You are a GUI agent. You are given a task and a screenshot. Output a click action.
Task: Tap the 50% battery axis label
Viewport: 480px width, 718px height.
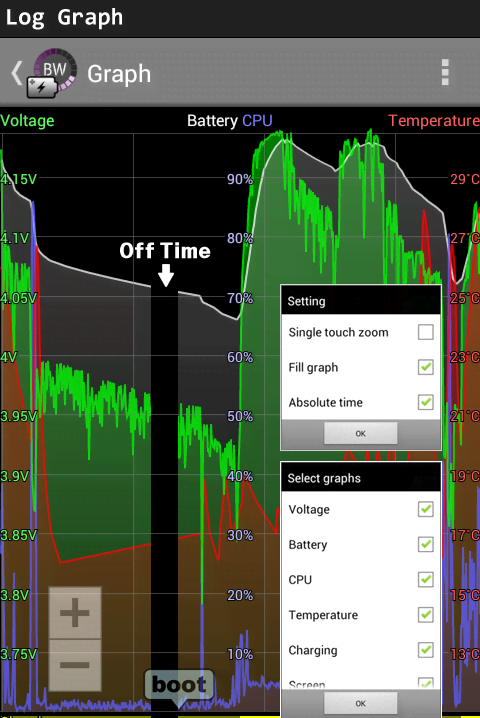[x=240, y=416]
